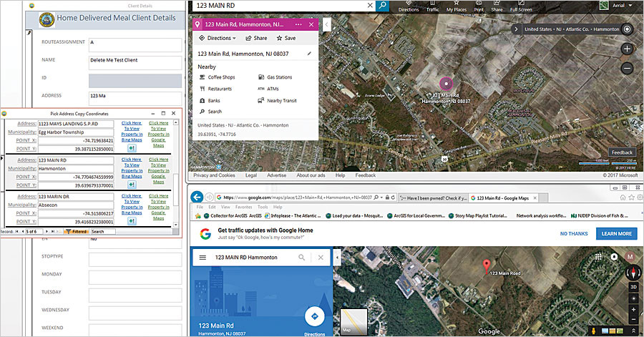Open Directions in Bing Maps top toolbar
This screenshot has width=644, height=337.
(x=409, y=6)
